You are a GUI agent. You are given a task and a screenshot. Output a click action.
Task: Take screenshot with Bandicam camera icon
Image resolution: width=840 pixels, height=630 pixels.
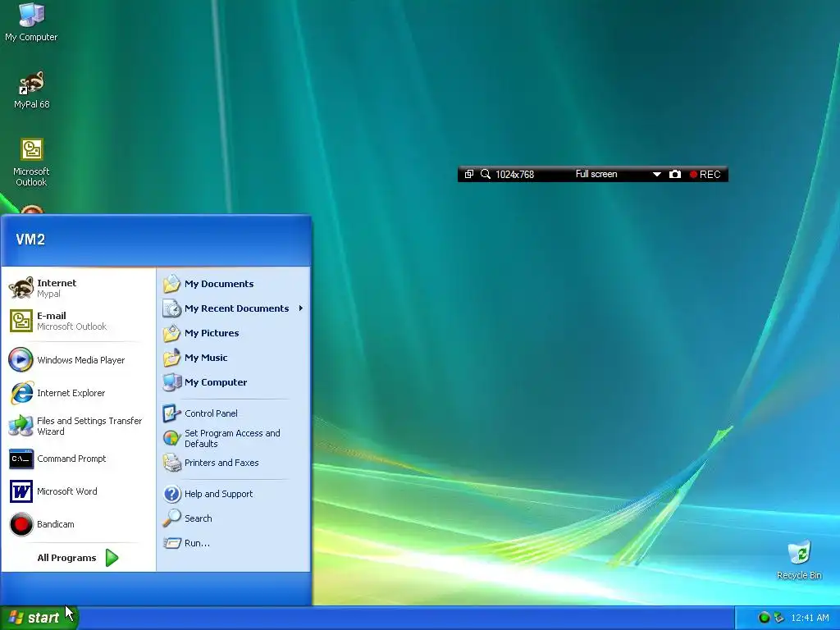pos(675,174)
